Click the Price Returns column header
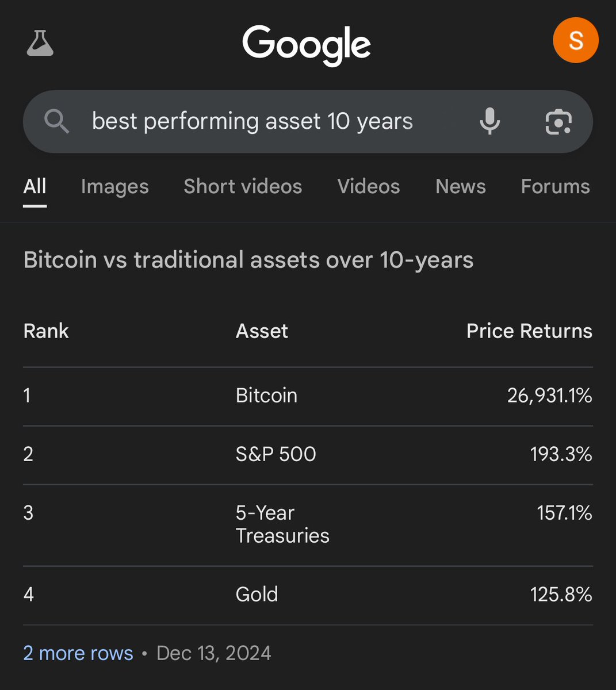The height and width of the screenshot is (690, 616). [529, 331]
